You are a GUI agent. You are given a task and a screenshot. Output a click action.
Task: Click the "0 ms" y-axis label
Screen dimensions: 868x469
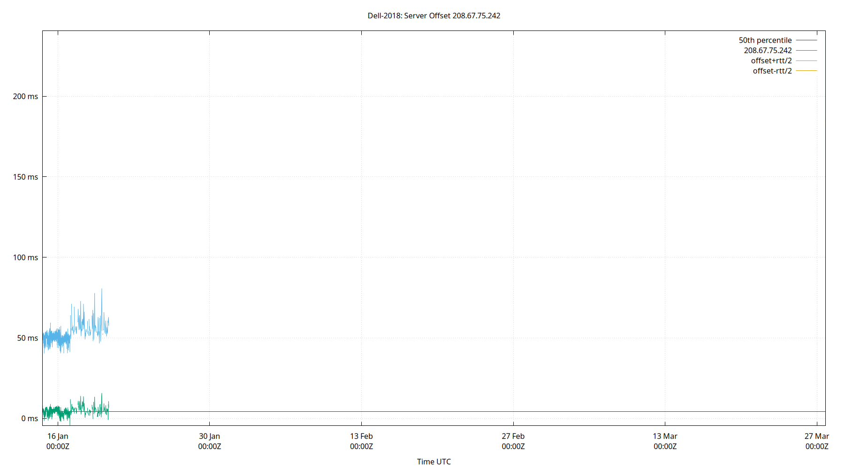pos(29,418)
